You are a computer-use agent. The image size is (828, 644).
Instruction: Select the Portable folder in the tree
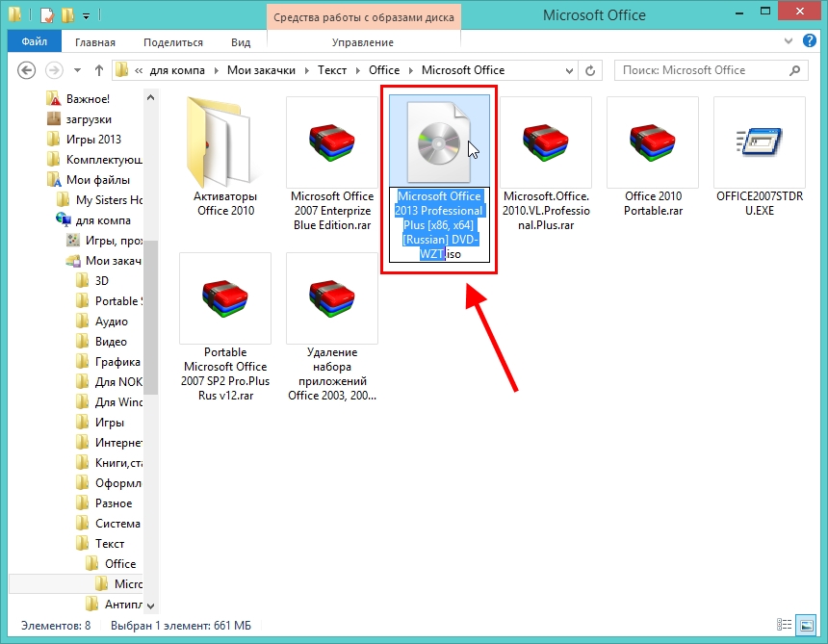(109, 301)
